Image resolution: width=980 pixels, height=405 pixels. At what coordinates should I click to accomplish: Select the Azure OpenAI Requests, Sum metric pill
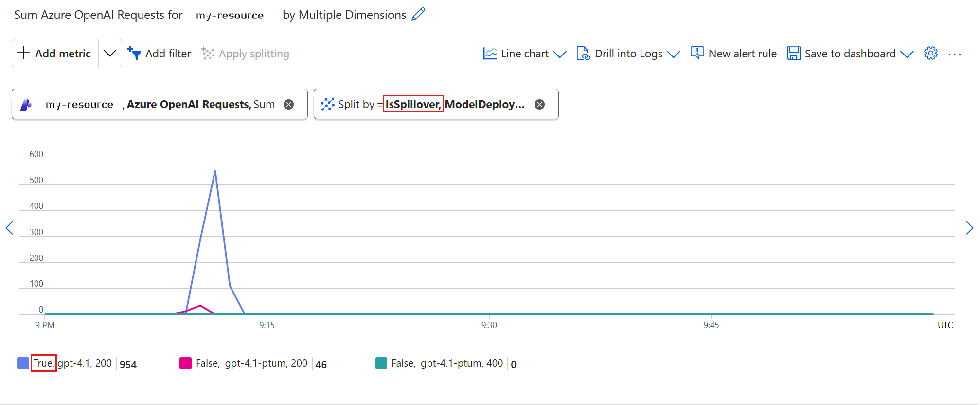(160, 104)
